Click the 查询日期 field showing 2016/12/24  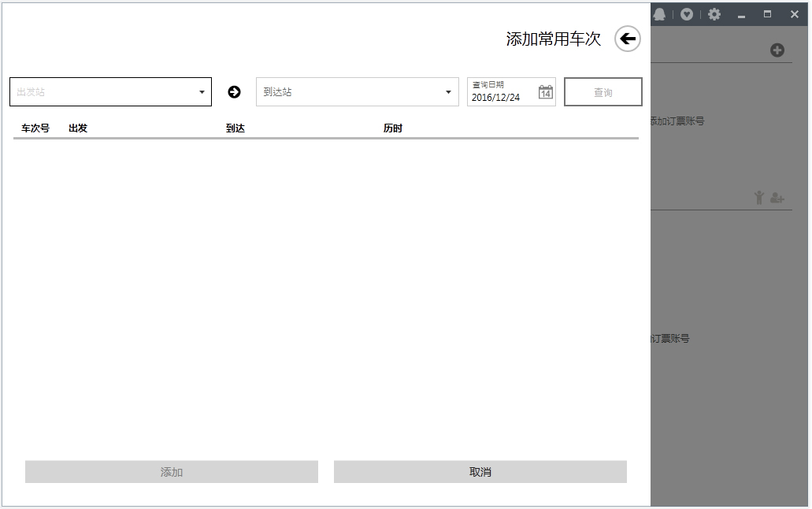click(511, 91)
